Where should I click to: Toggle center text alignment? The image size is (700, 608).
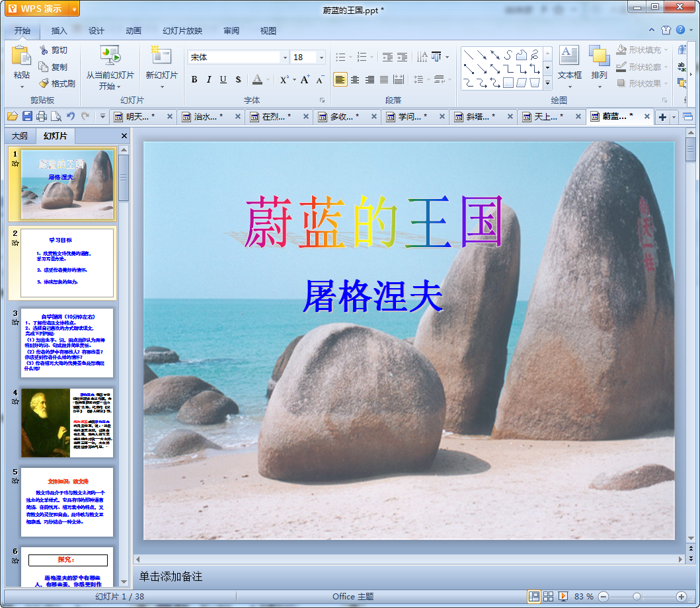point(355,79)
